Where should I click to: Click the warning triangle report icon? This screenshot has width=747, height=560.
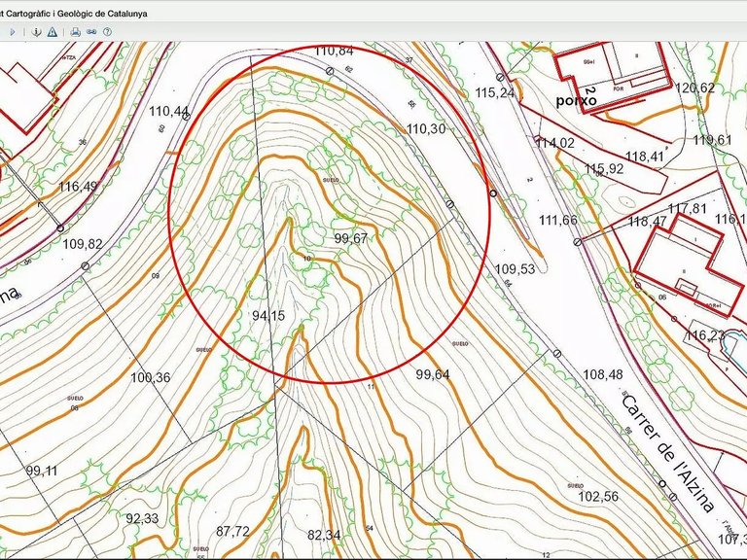[x=53, y=32]
